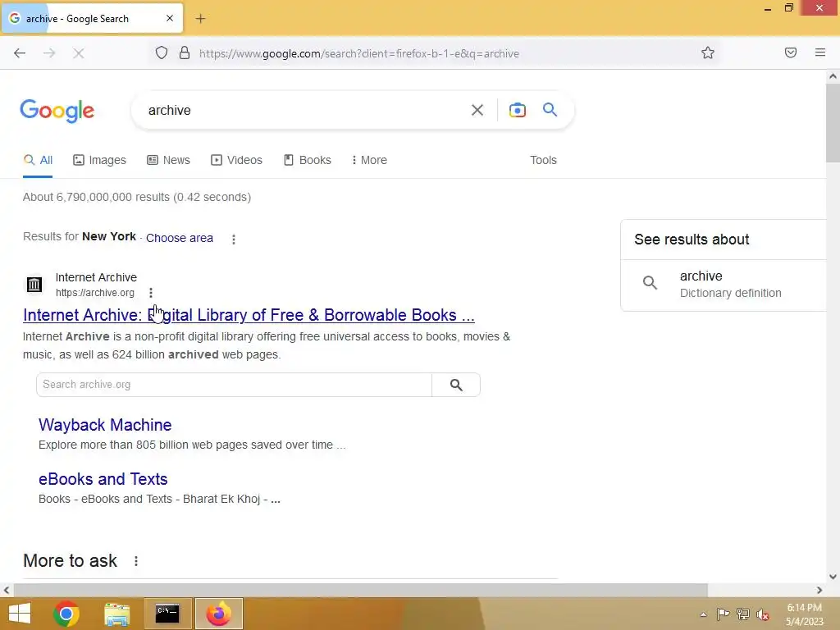This screenshot has height=630, width=840.
Task: View site security padlock info
Action: click(x=185, y=53)
